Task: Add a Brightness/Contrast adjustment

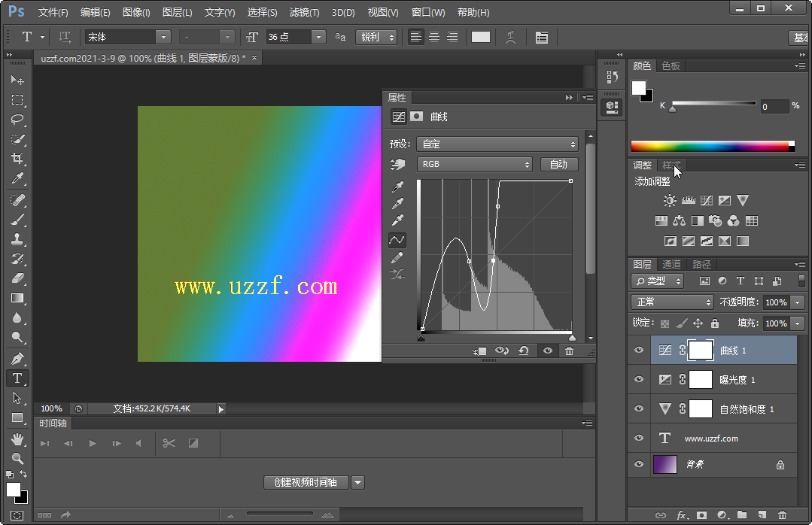Action: pos(670,200)
